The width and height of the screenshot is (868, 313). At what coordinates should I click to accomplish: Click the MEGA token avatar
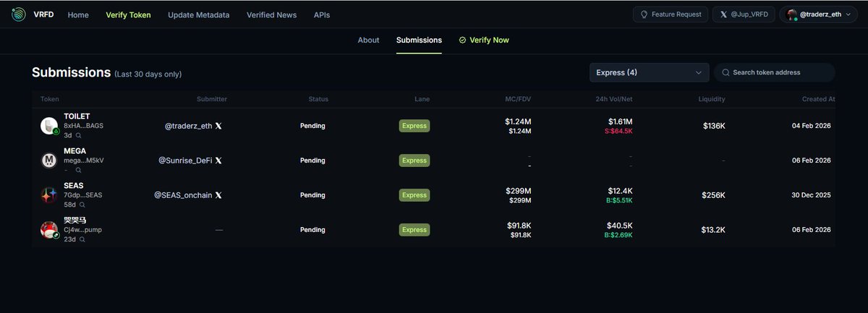pyautogui.click(x=49, y=160)
